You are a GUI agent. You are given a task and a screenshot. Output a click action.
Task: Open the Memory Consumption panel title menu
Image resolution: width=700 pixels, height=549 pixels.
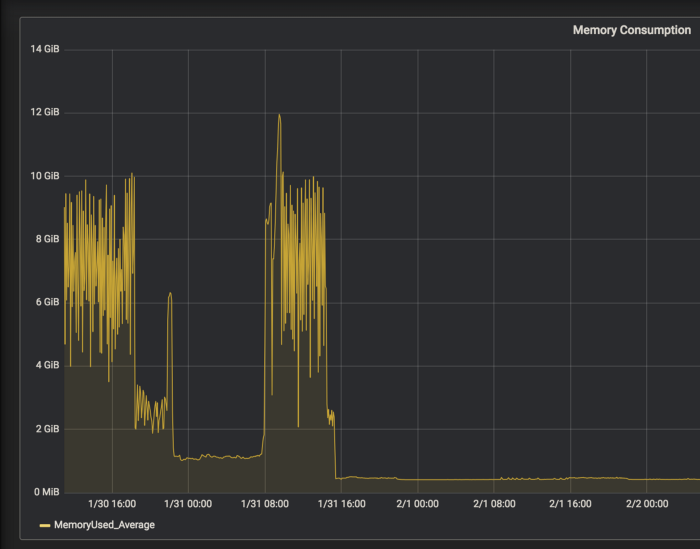coord(632,30)
